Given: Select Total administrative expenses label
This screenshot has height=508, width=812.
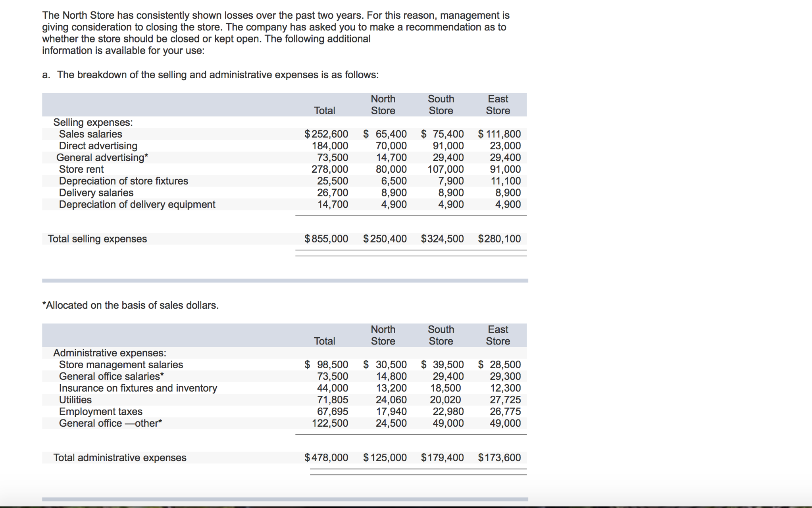Looking at the screenshot, I should click(120, 458).
